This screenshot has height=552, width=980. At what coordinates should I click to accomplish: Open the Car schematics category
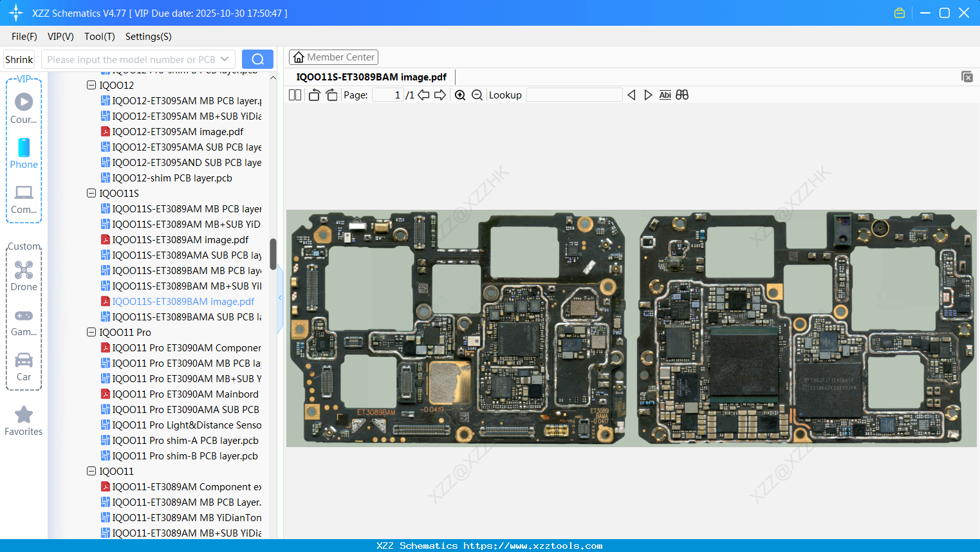point(23,365)
